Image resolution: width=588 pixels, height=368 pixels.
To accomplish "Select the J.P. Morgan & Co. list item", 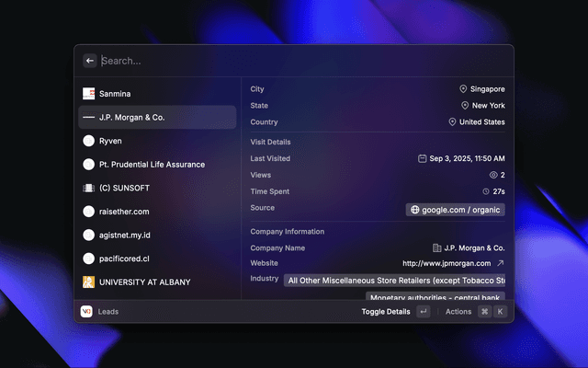I will pos(157,118).
